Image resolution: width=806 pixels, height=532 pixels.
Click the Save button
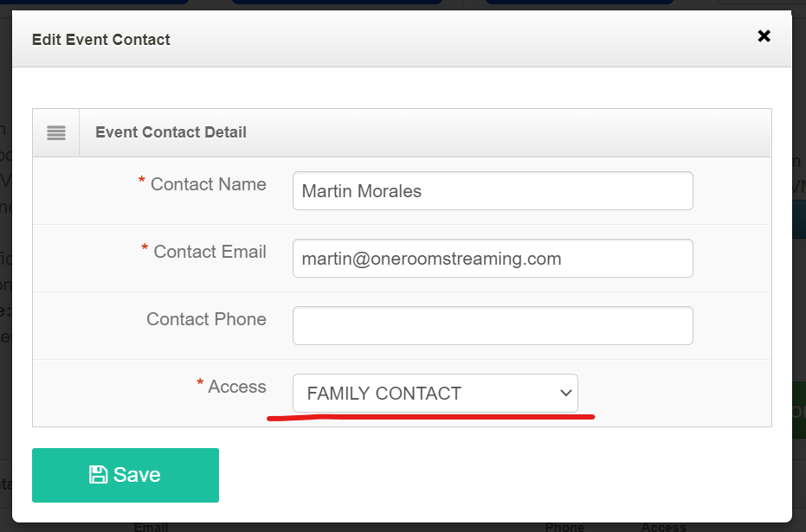125,474
